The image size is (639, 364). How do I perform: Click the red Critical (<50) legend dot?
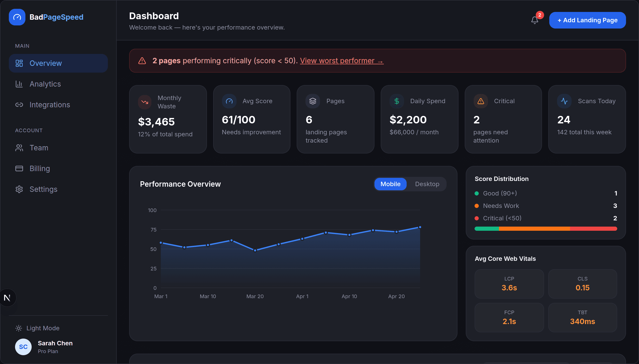pyautogui.click(x=477, y=218)
